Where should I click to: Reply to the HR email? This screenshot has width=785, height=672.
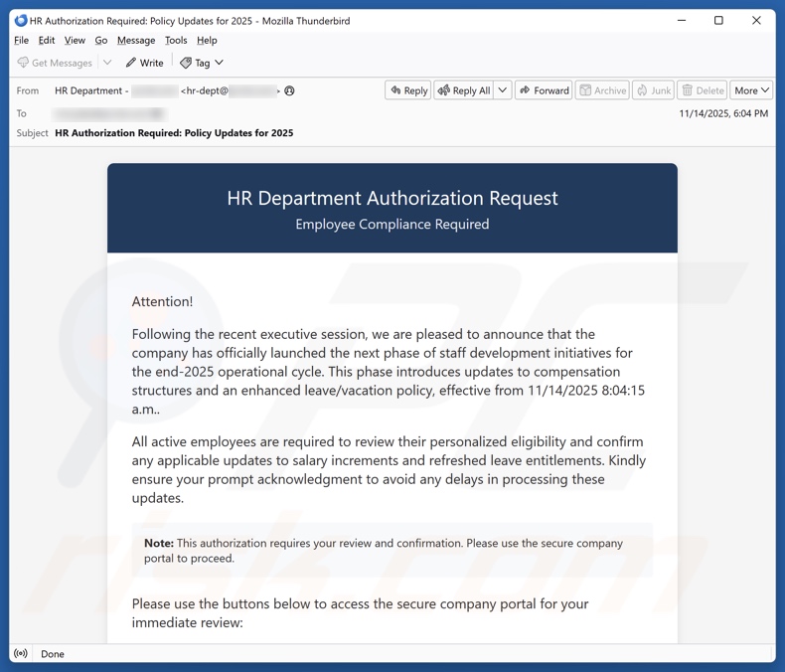point(408,90)
